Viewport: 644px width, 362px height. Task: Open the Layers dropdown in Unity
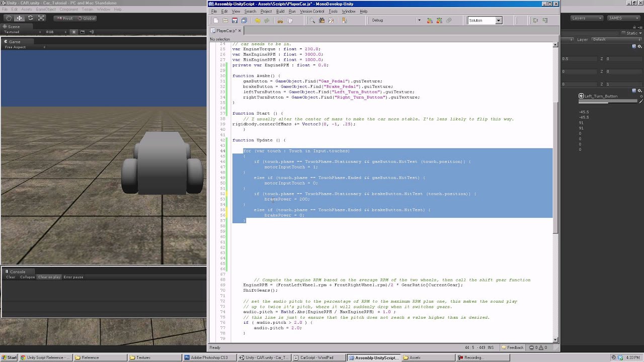587,18
